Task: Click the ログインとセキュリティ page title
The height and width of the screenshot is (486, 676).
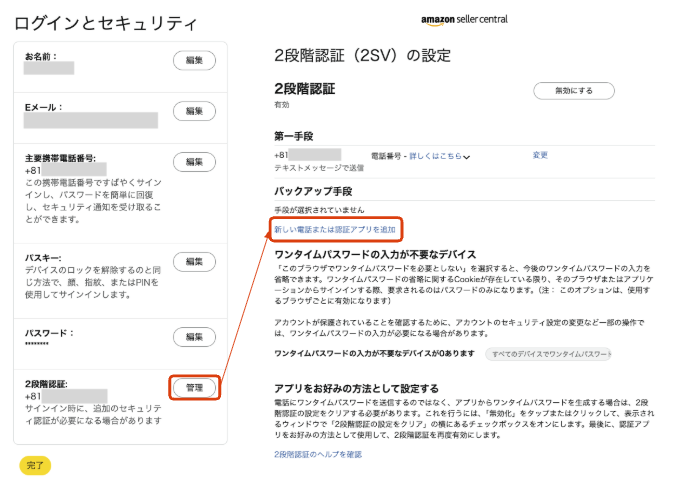Action: [x=106, y=23]
